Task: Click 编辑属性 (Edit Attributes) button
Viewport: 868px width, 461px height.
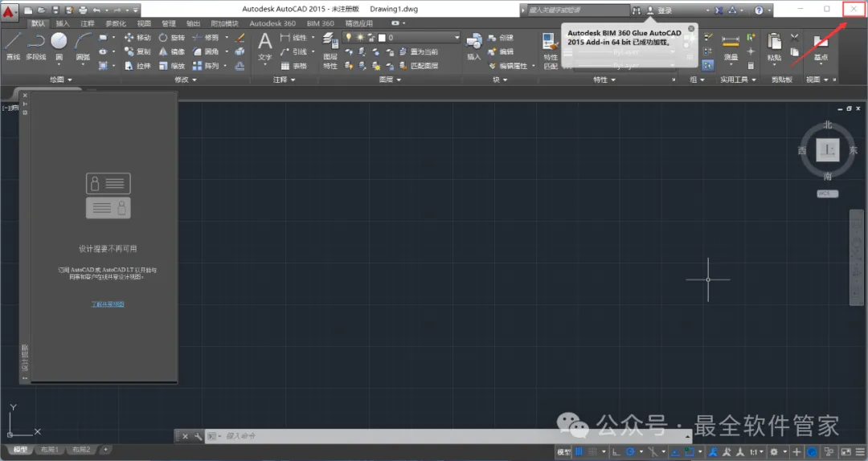Action: [508, 66]
